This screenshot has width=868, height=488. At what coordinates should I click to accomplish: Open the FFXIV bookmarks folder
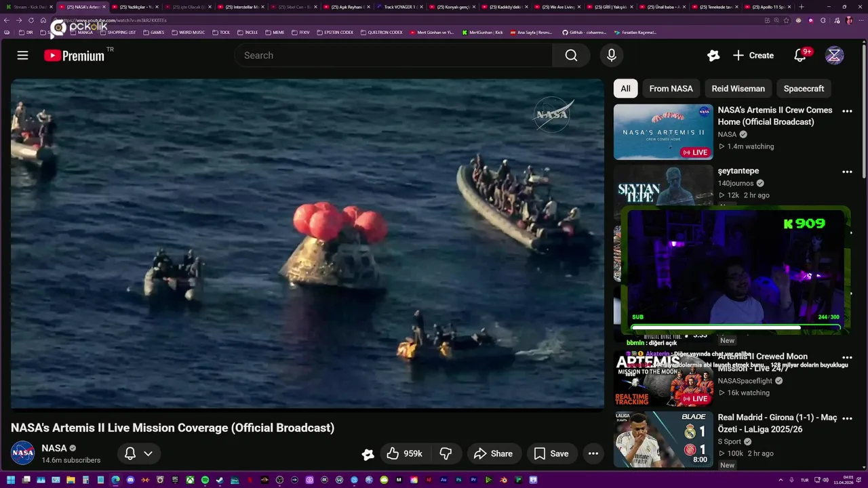tap(299, 33)
